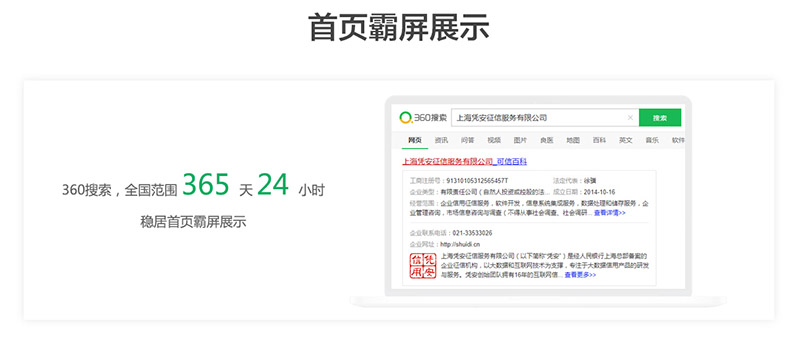Click the 查看更多>> link
The image size is (800, 360).
coord(580,275)
